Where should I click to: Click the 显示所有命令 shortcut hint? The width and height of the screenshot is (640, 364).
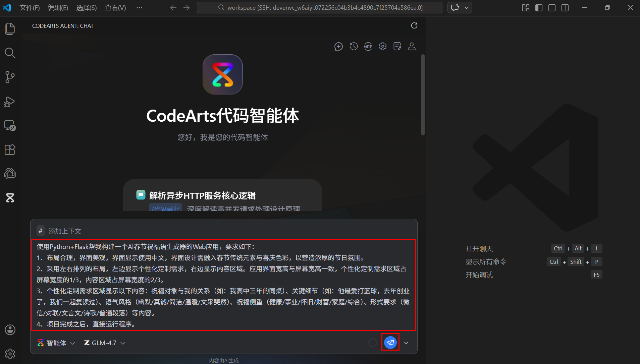(x=486, y=262)
